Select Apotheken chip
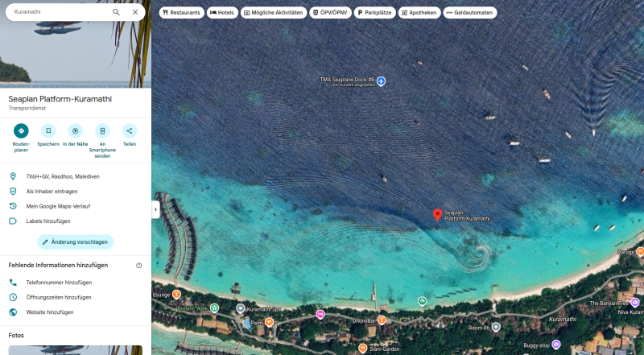This screenshot has height=355, width=644. point(419,13)
